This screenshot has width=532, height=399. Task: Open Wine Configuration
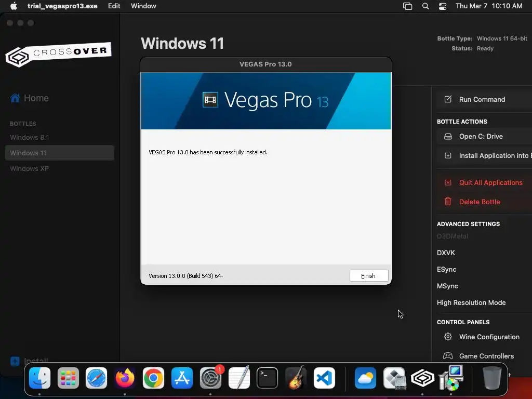[x=484, y=337]
